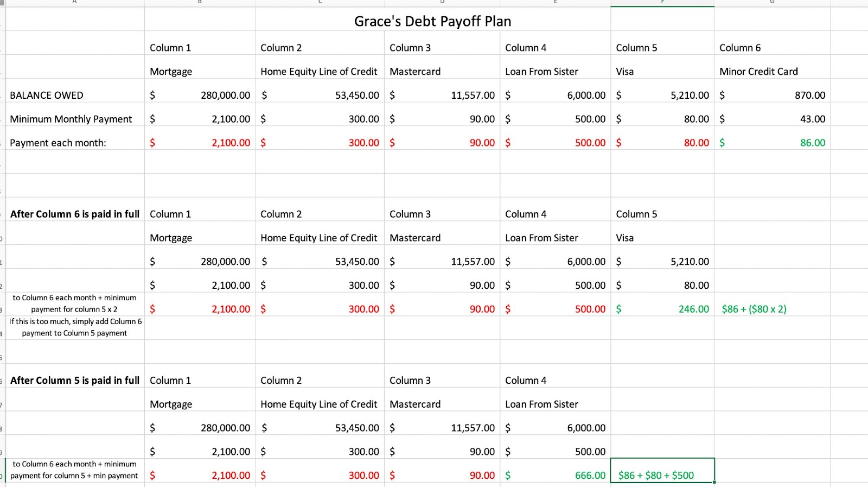Click the column F header

click(662, 3)
